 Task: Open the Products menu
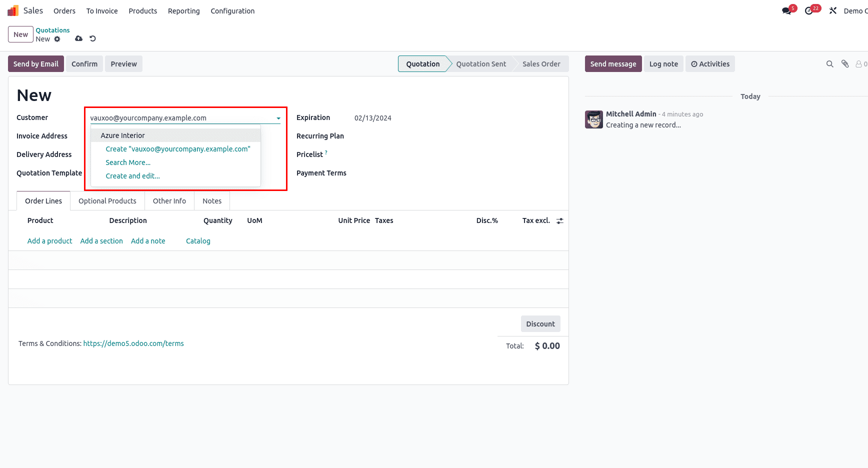pos(143,11)
